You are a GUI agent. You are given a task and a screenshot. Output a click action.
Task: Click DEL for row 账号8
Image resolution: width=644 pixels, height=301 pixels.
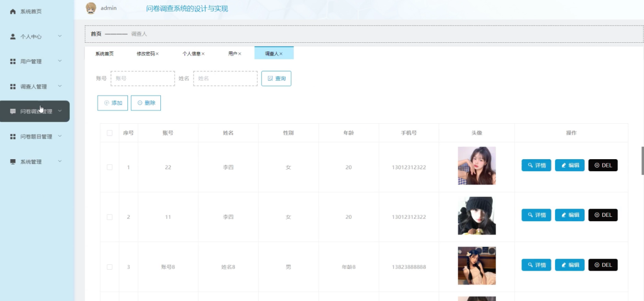pyautogui.click(x=603, y=265)
